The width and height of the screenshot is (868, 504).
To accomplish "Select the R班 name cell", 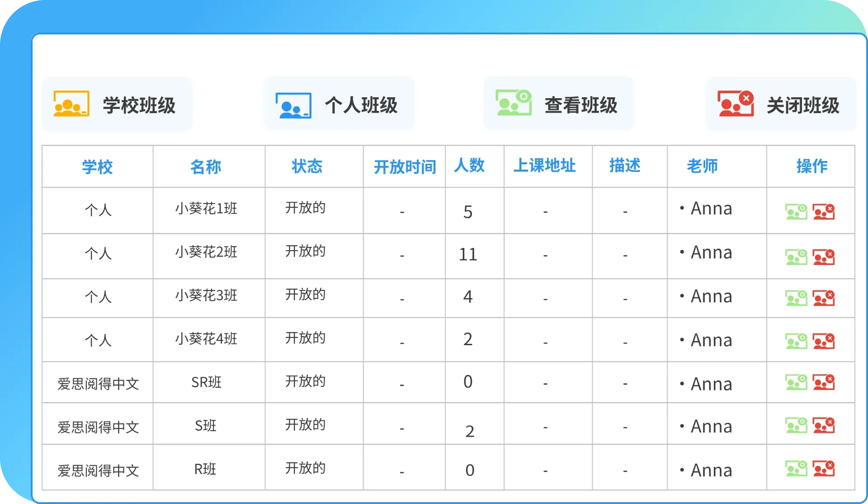I will (x=205, y=469).
